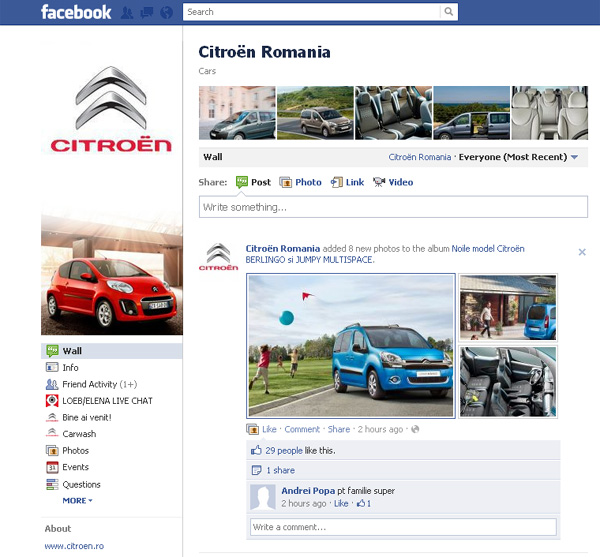600x557 pixels.
Task: Open the www.citroen.ro website link
Action: tap(74, 546)
